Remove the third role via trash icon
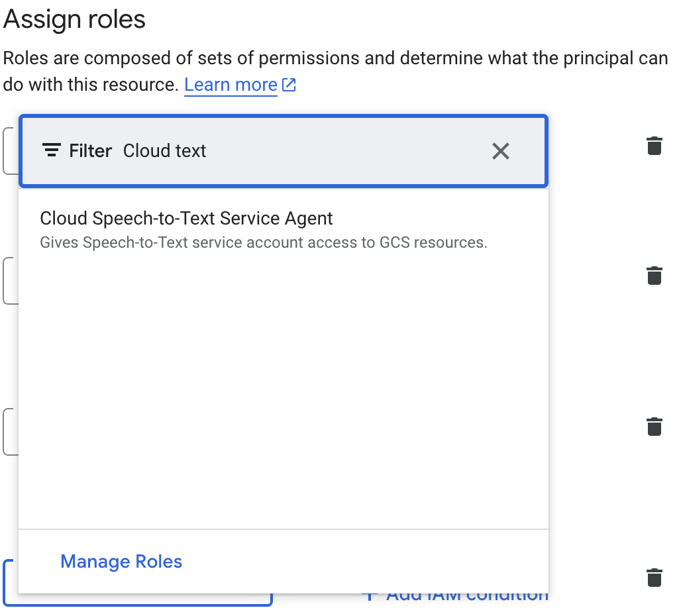 [x=654, y=426]
